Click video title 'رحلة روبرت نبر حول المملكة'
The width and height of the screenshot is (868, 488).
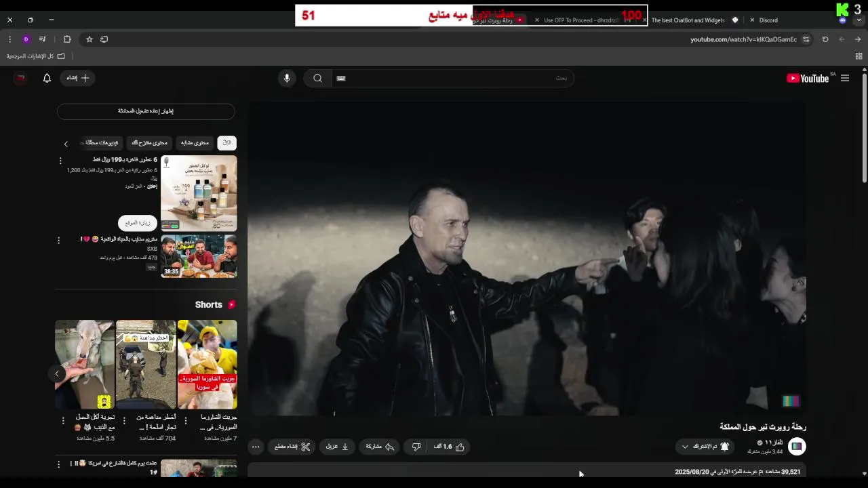point(763,427)
